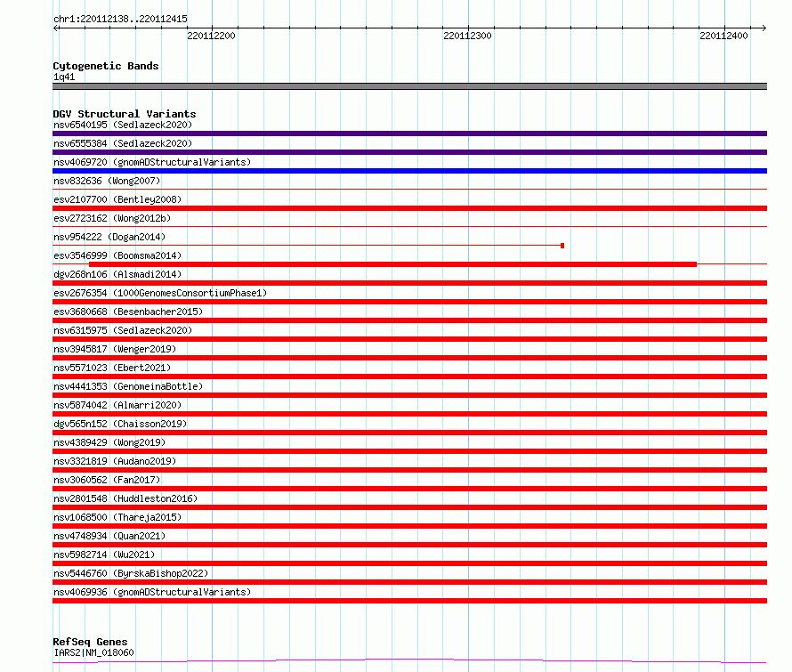Open variant nsv4069720 (gnomADStructuralVariants)
This screenshot has height=672, width=792.
coord(152,162)
